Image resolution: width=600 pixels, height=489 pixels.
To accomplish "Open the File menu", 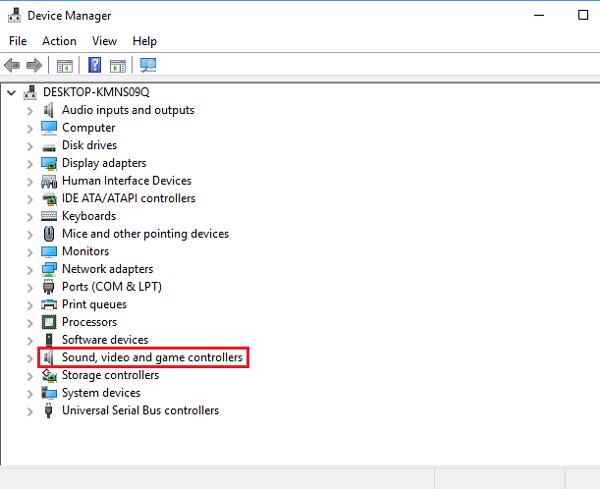I will tap(18, 41).
